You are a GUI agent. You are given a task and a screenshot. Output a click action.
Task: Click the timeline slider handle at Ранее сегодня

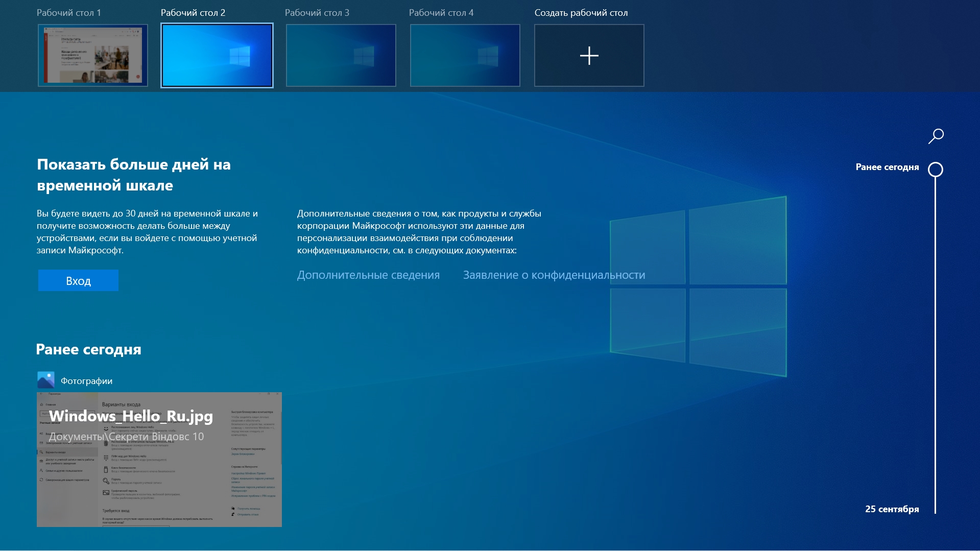[936, 170]
